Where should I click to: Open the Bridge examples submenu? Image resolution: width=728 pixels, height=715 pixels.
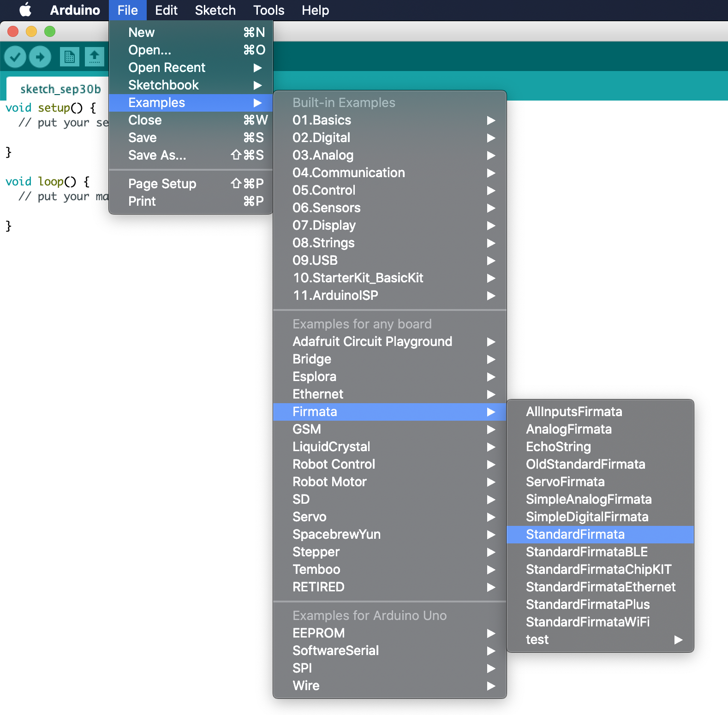point(390,359)
